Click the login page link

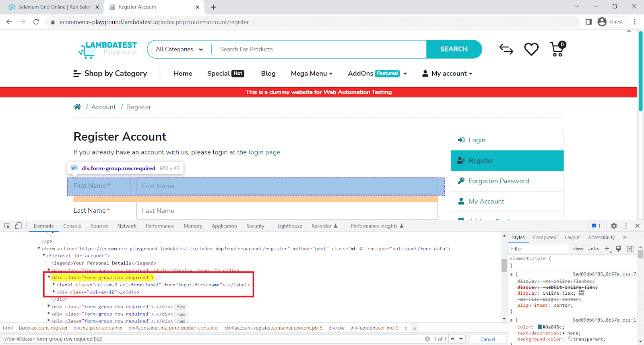point(264,152)
